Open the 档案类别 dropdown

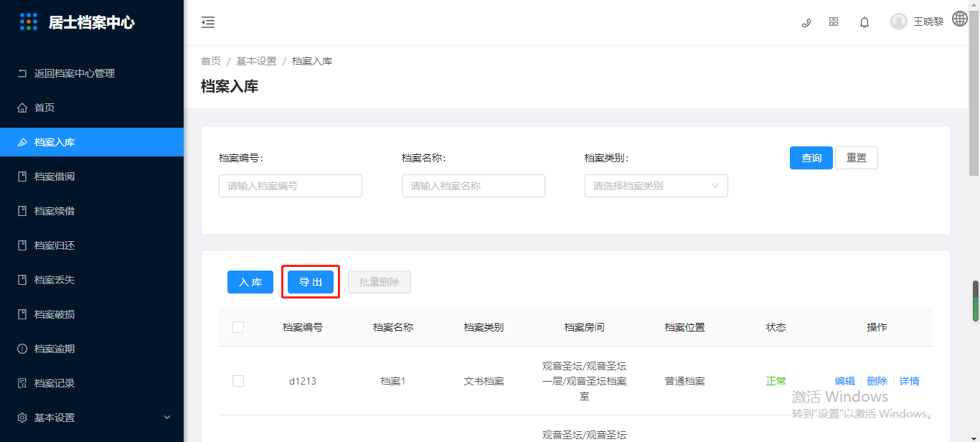656,186
